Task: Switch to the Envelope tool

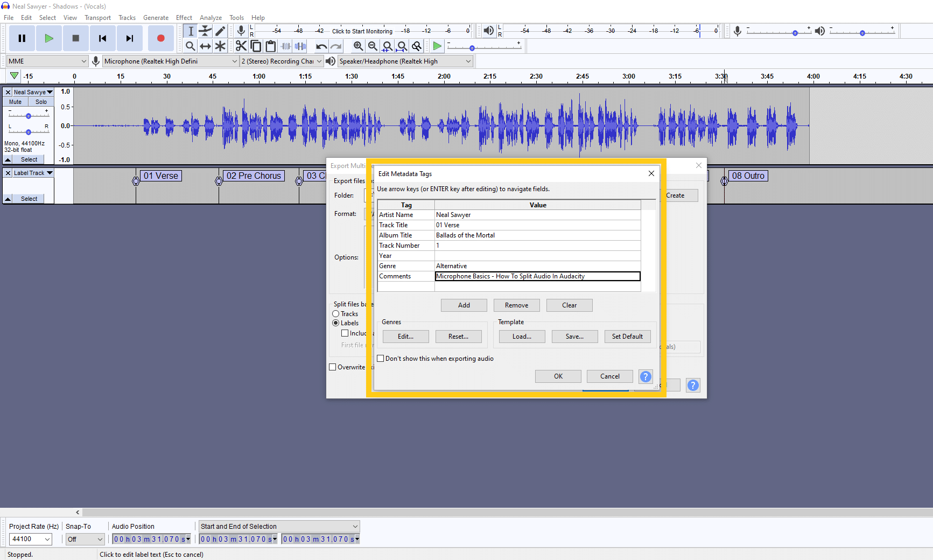Action: [x=205, y=31]
